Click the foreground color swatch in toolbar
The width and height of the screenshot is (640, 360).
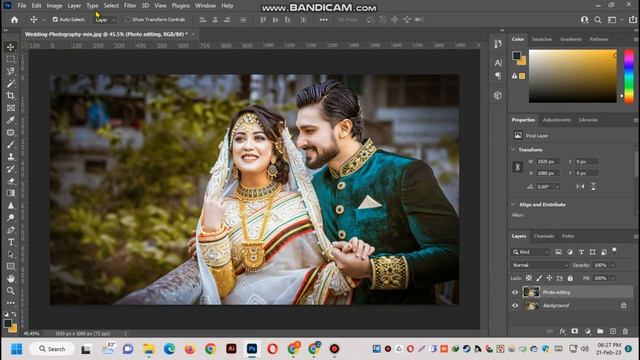click(x=7, y=323)
